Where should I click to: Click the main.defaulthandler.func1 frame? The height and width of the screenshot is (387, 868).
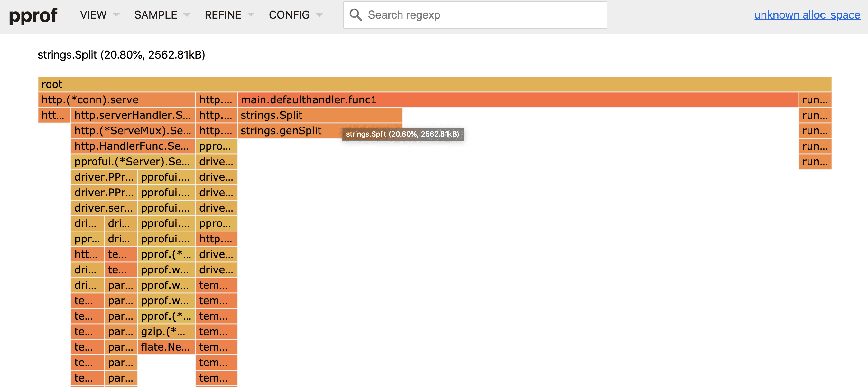(x=517, y=100)
